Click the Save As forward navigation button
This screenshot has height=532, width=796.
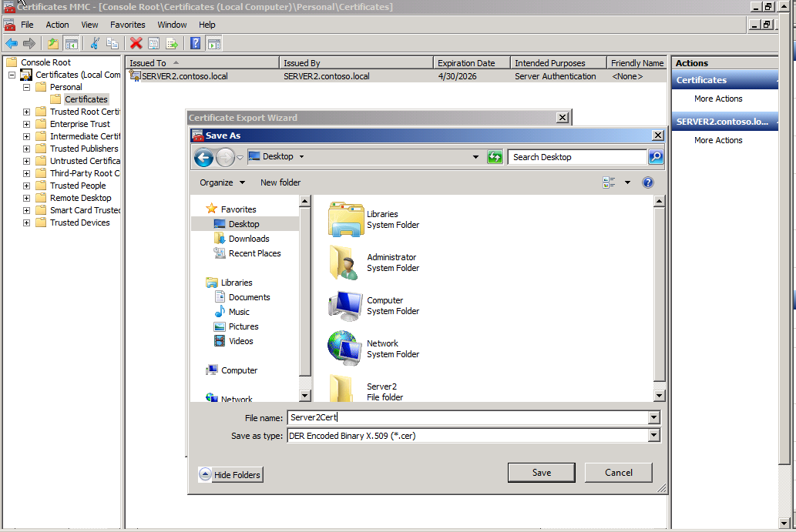(x=225, y=158)
